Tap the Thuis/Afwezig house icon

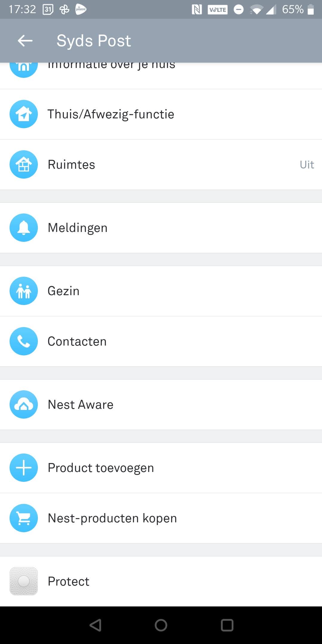[x=24, y=114]
